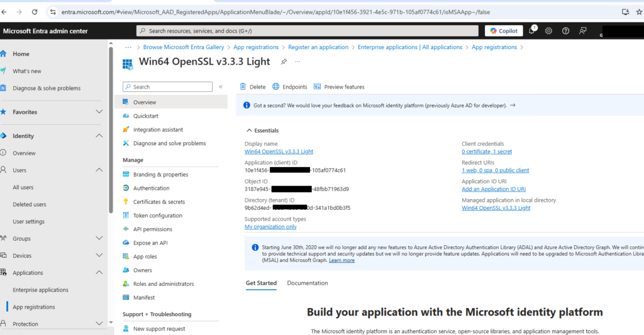Click Register an application breadcrumb
This screenshot has height=335, width=644.
(318, 47)
